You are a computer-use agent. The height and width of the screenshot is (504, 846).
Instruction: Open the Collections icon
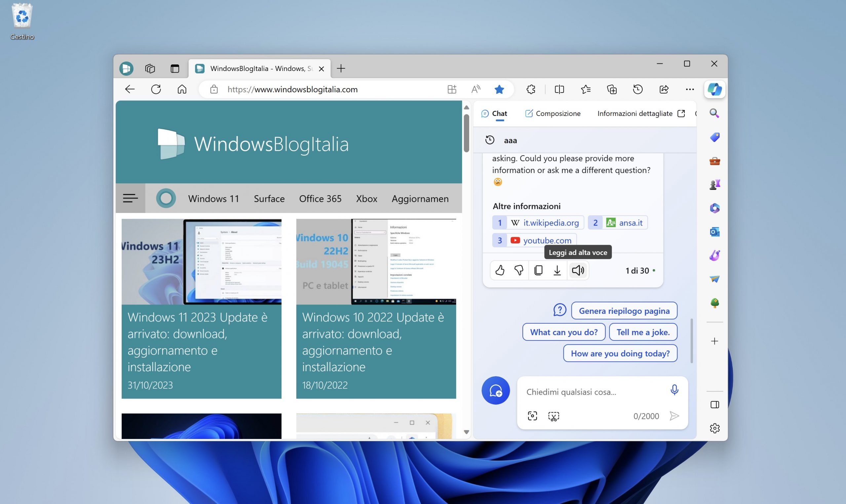612,89
